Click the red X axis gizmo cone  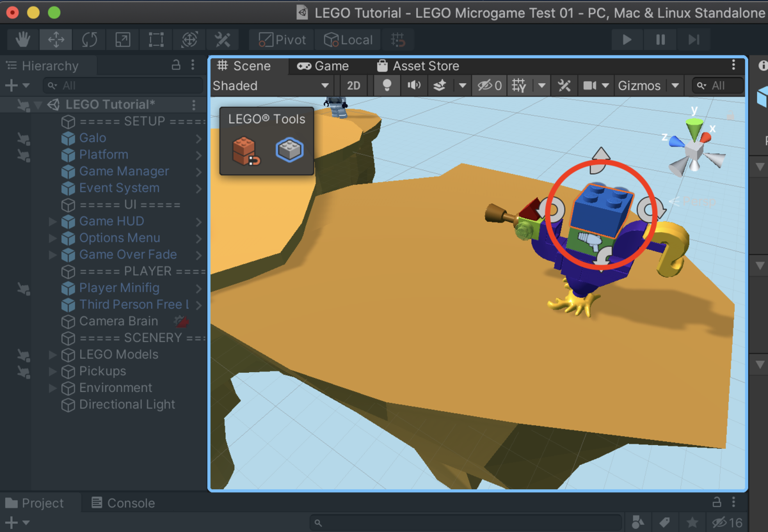click(x=705, y=137)
